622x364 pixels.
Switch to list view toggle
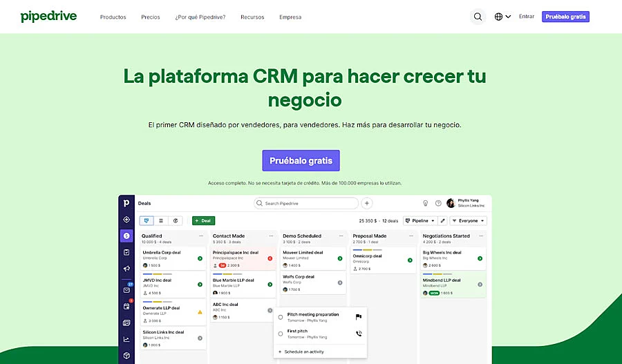pos(160,220)
